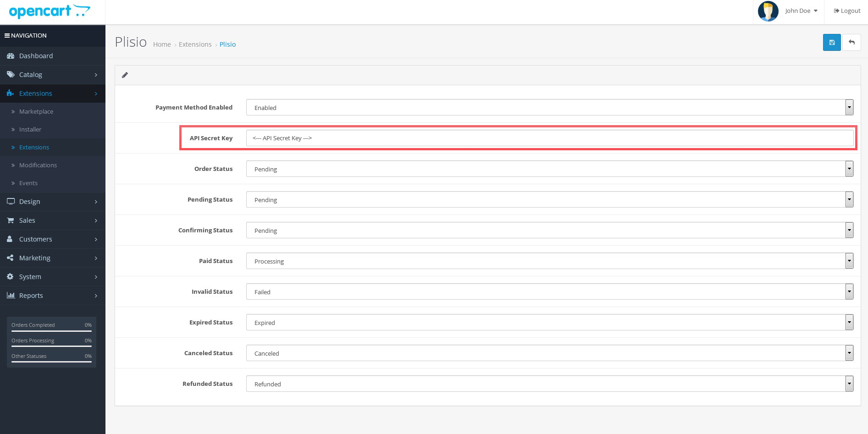Screen dimensions: 868x434
Task: Click the Design monitor icon
Action: pyautogui.click(x=11, y=201)
